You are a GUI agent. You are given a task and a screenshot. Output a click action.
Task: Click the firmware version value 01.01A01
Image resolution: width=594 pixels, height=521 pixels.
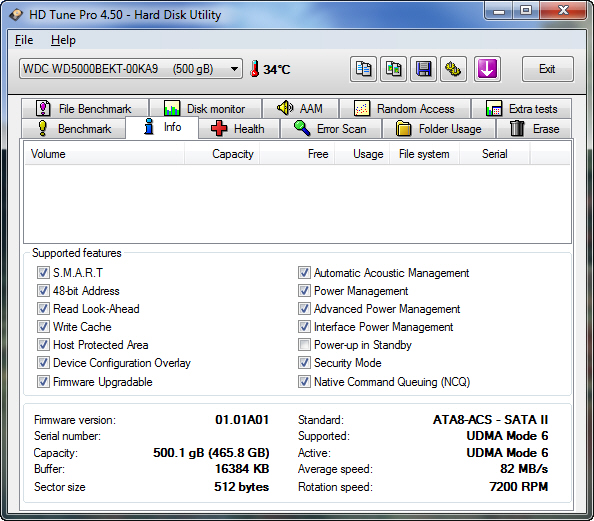242,420
